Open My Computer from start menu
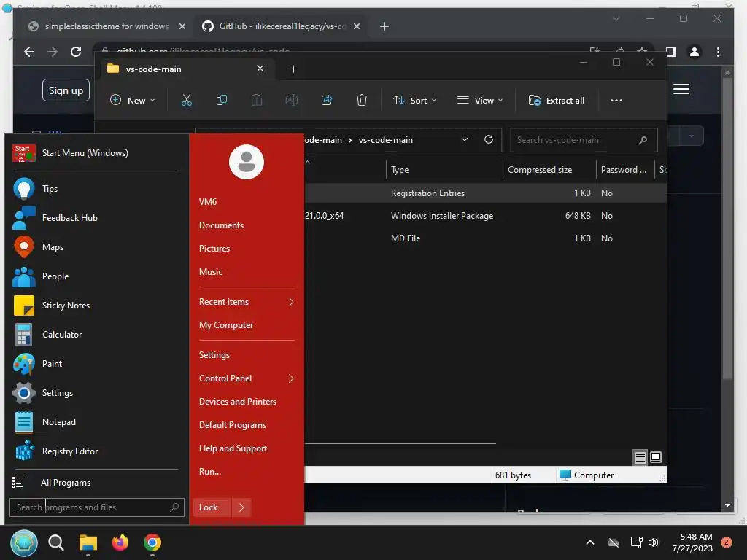This screenshot has width=747, height=560. click(x=226, y=325)
